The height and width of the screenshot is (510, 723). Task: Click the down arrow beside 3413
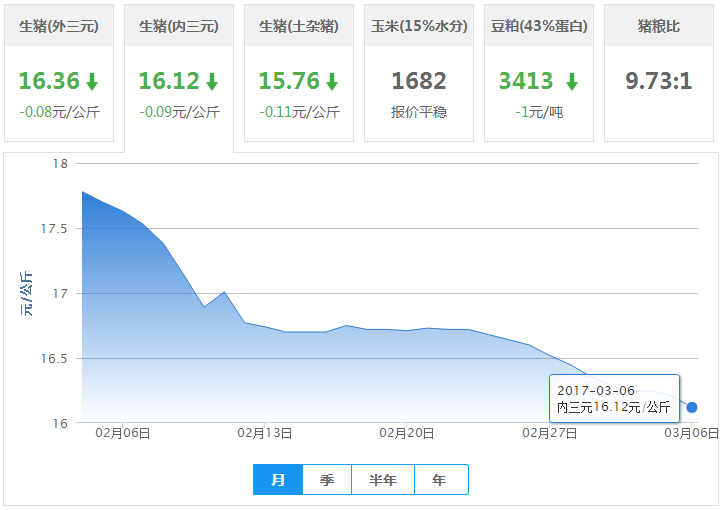pos(572,82)
